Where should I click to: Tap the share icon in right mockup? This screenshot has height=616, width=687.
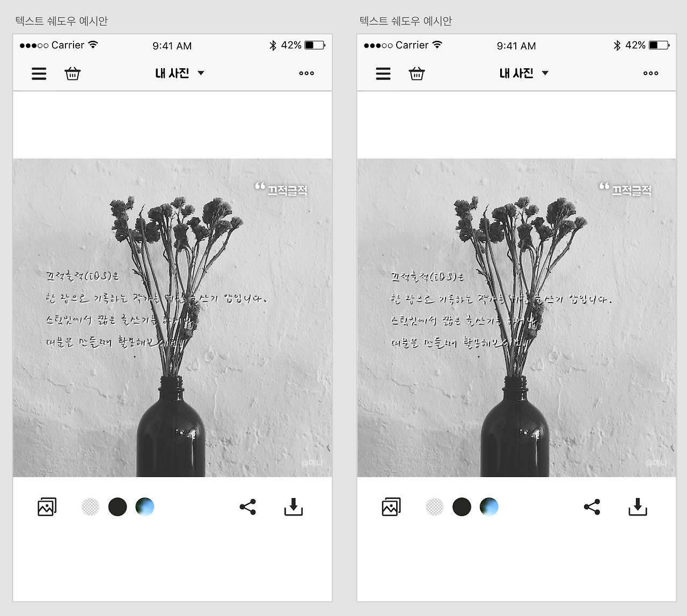(592, 507)
